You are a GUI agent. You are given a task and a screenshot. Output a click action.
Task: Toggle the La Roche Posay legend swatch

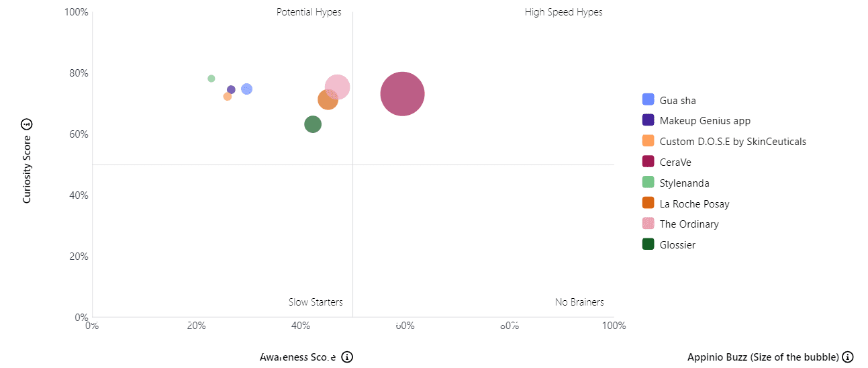point(648,203)
